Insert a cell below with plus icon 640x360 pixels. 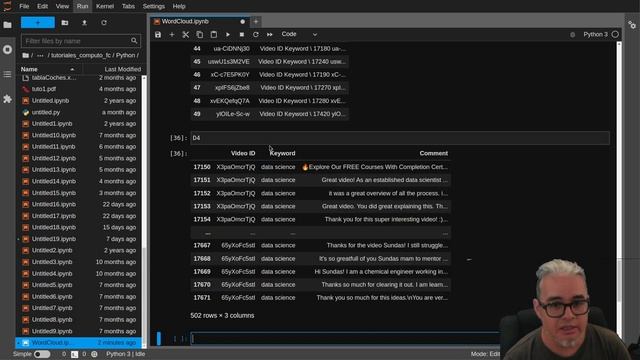click(x=172, y=35)
